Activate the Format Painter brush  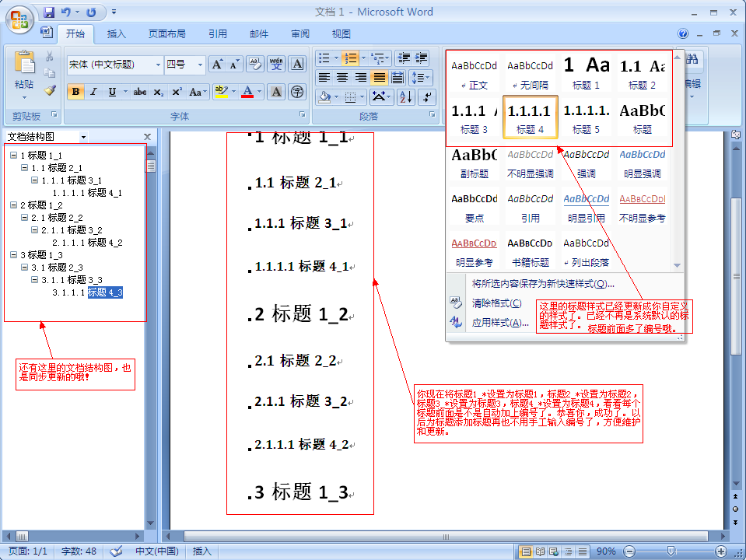coord(50,90)
